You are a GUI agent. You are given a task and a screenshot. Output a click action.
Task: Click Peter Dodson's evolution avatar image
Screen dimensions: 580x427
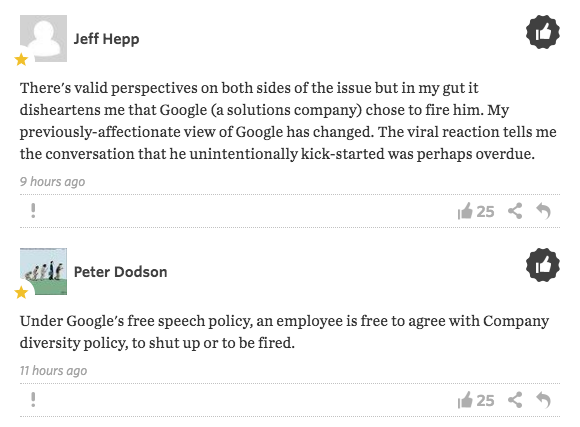click(x=43, y=271)
